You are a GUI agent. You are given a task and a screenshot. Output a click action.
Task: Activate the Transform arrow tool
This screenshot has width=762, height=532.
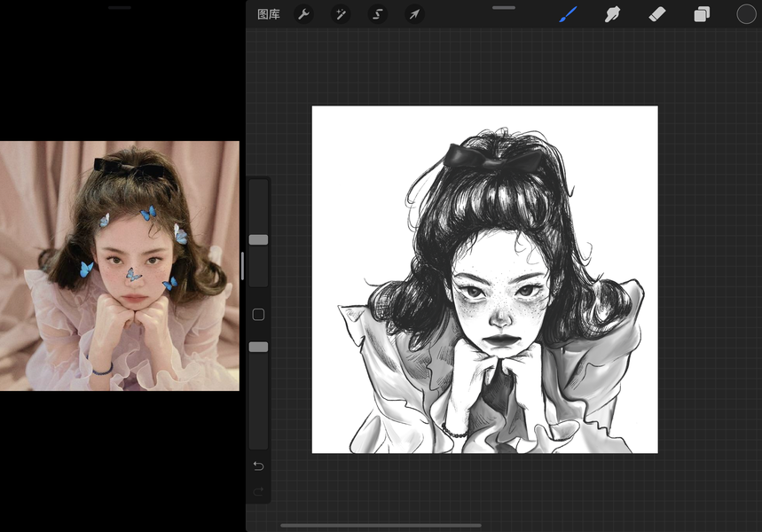(414, 14)
